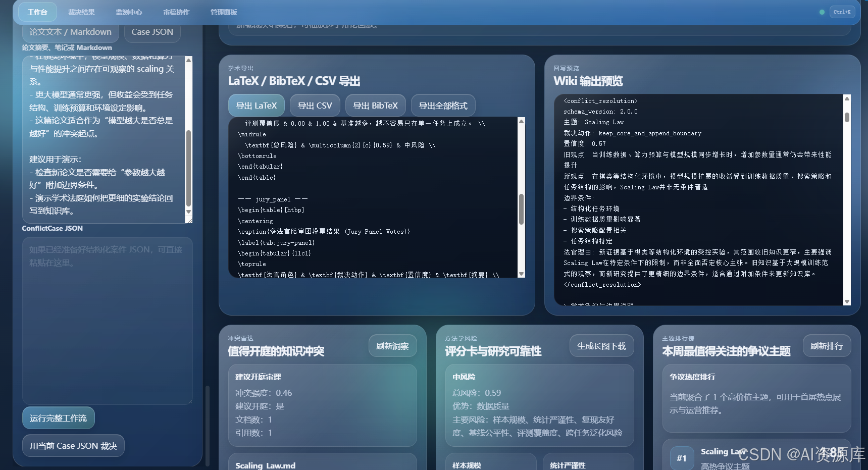Viewport: 868px width, 470px height.
Task: Click 用当前 Case JSON 裁决 button
Action: click(73, 446)
